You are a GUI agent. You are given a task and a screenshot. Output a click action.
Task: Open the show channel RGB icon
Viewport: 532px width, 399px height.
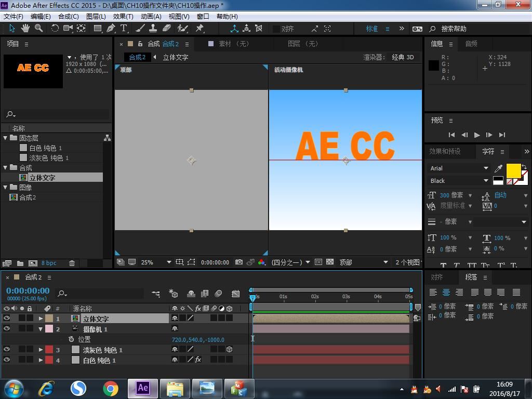(262, 262)
